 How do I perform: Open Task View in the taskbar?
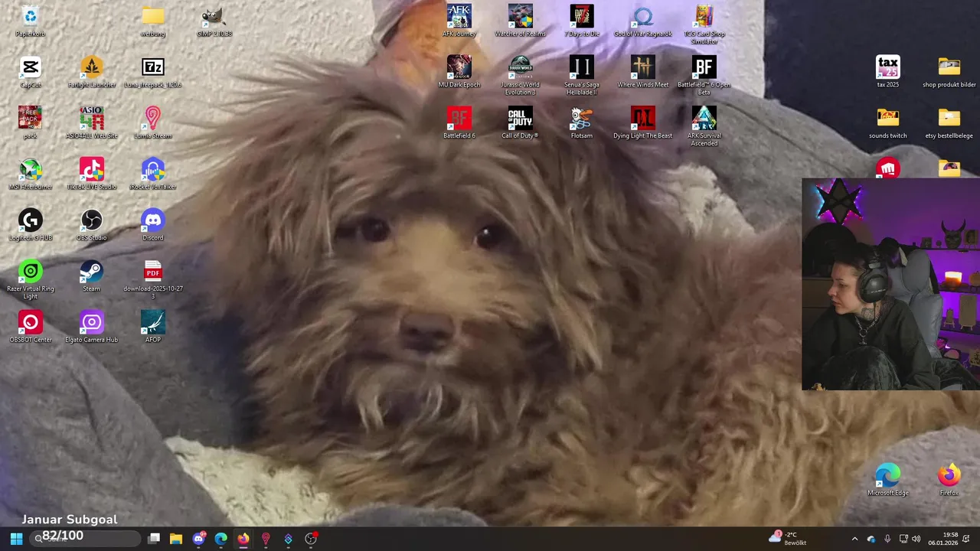point(154,539)
